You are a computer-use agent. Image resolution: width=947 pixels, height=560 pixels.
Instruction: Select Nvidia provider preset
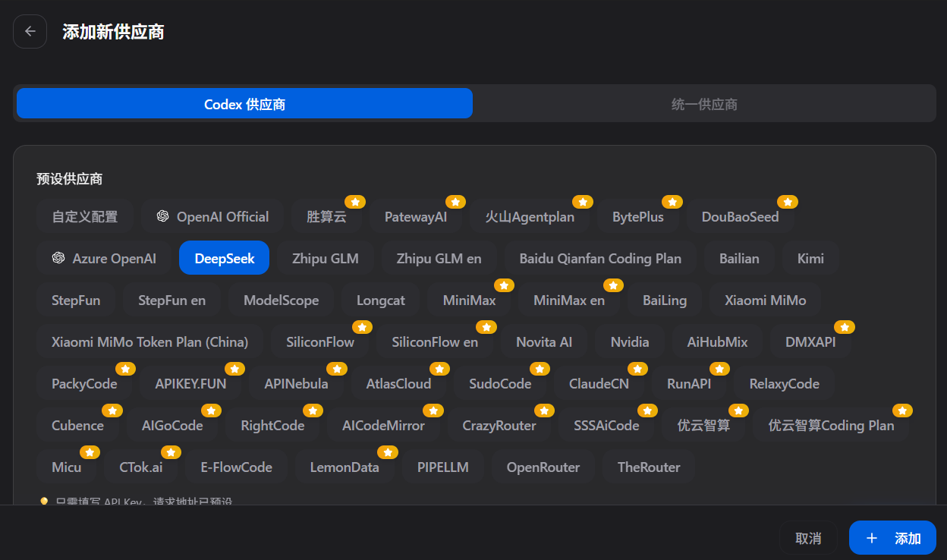coord(630,341)
